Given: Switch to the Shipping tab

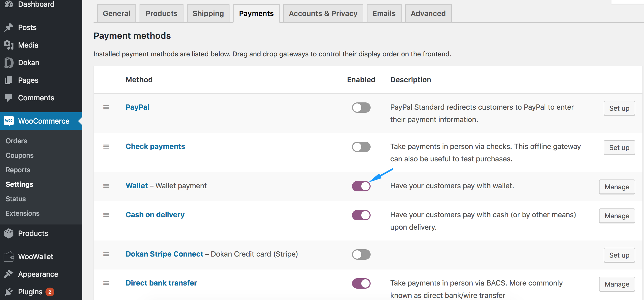Looking at the screenshot, I should (x=208, y=13).
